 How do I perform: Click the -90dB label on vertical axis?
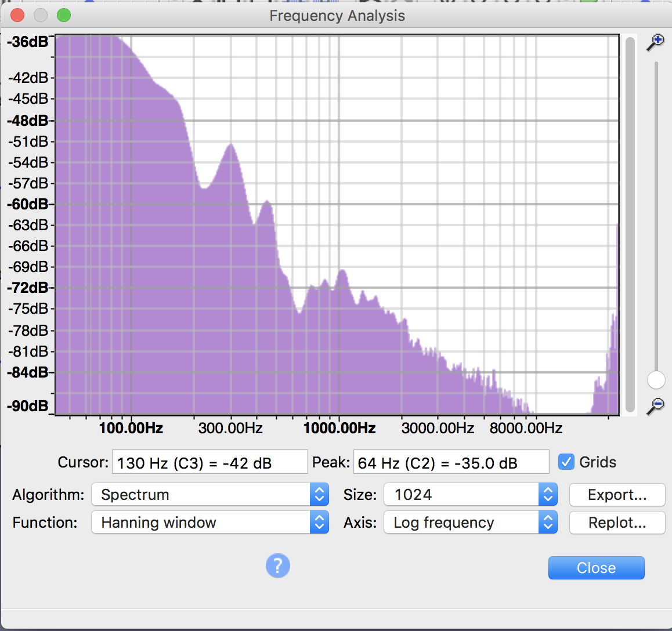[x=28, y=406]
